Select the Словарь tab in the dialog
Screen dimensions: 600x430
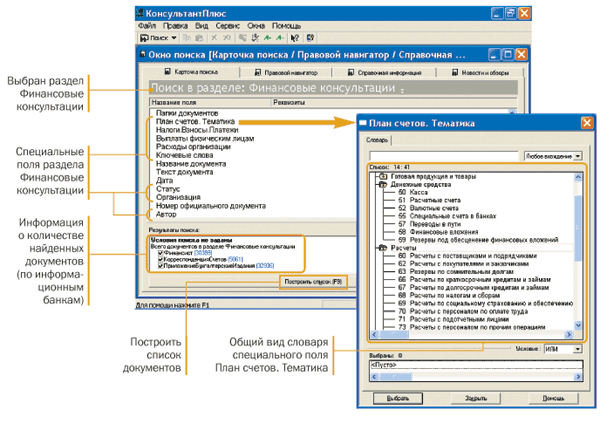tap(377, 140)
